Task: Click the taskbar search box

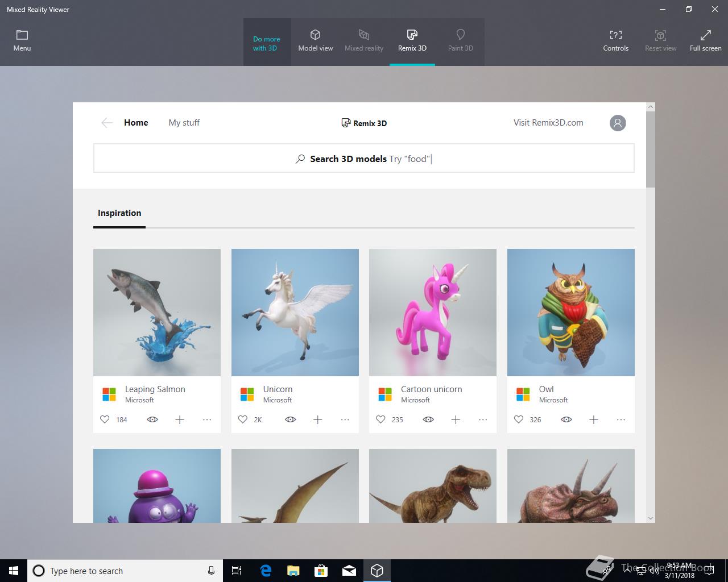Action: pos(125,571)
